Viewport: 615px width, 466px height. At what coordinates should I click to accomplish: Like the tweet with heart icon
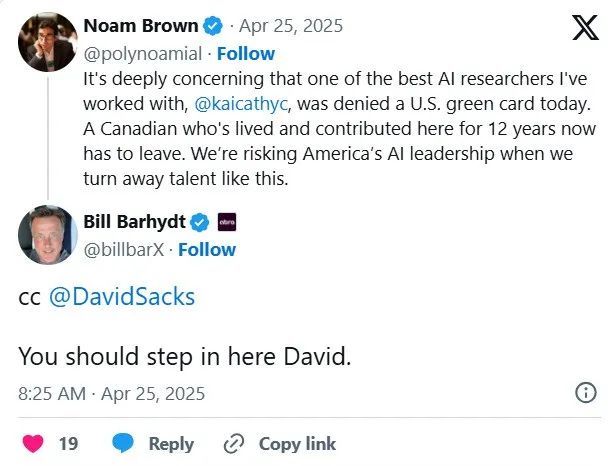[x=33, y=443]
